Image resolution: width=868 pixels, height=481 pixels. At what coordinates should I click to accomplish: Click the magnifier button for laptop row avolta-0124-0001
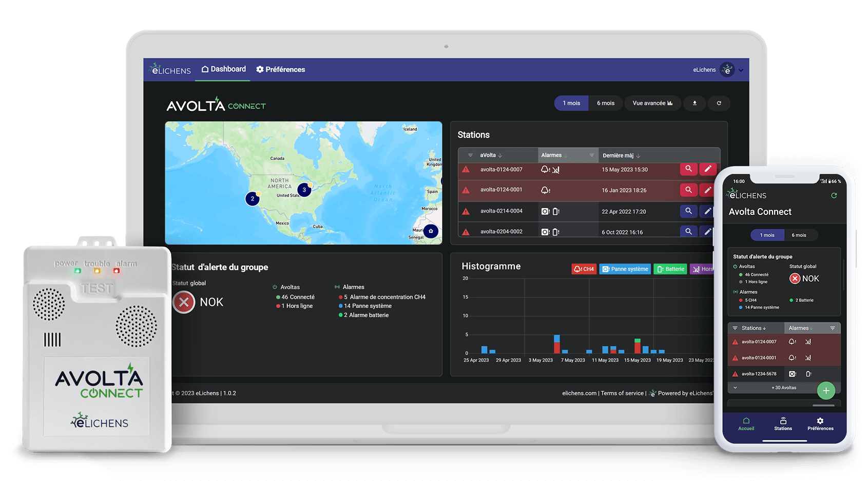(688, 190)
